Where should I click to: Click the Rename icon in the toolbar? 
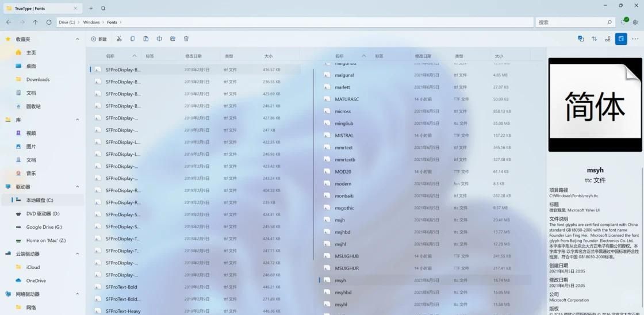pyautogui.click(x=159, y=39)
